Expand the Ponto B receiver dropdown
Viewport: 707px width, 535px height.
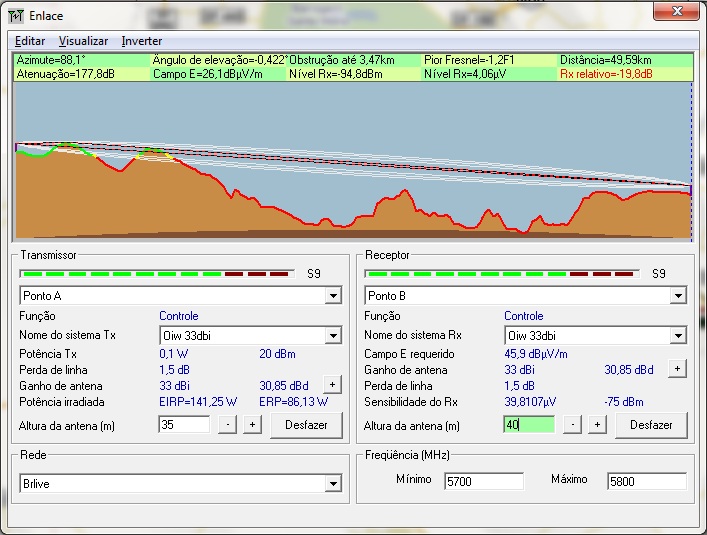tap(678, 297)
